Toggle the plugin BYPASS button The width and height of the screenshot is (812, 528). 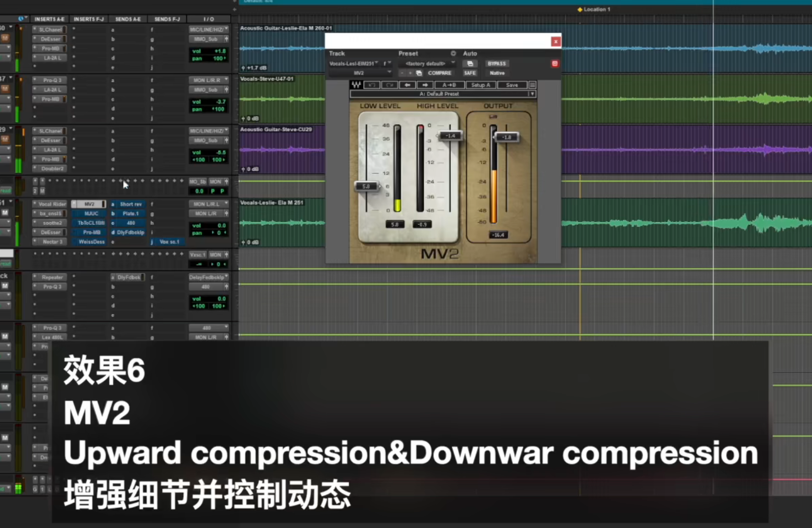[496, 64]
